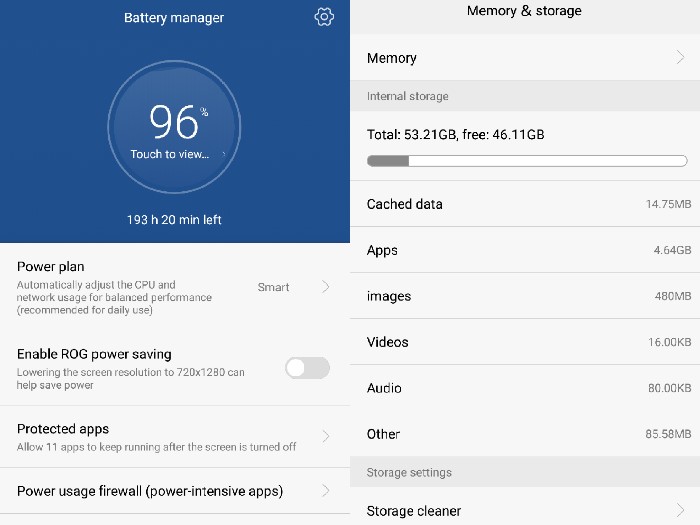Open Audio storage row
Screen dimensions: 700x525
pyautogui.click(x=525, y=388)
